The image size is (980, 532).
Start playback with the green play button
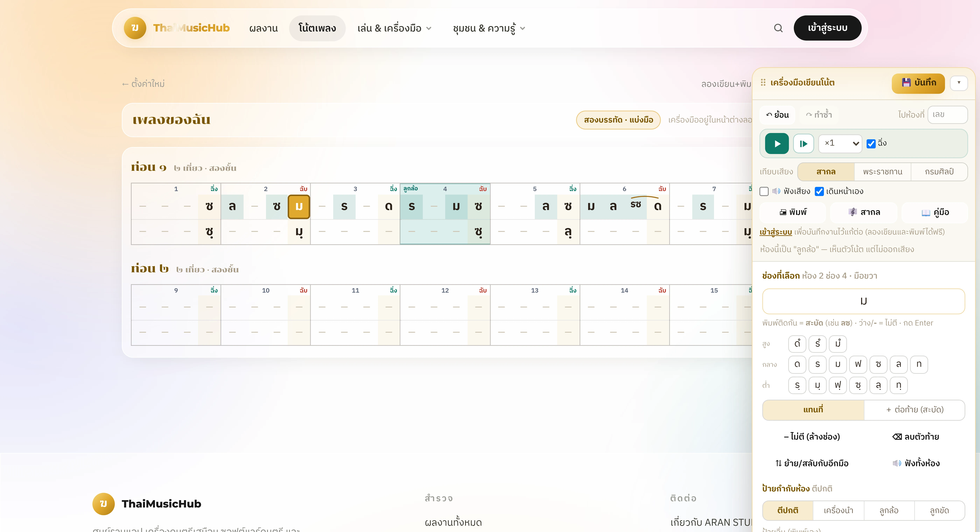coord(777,143)
